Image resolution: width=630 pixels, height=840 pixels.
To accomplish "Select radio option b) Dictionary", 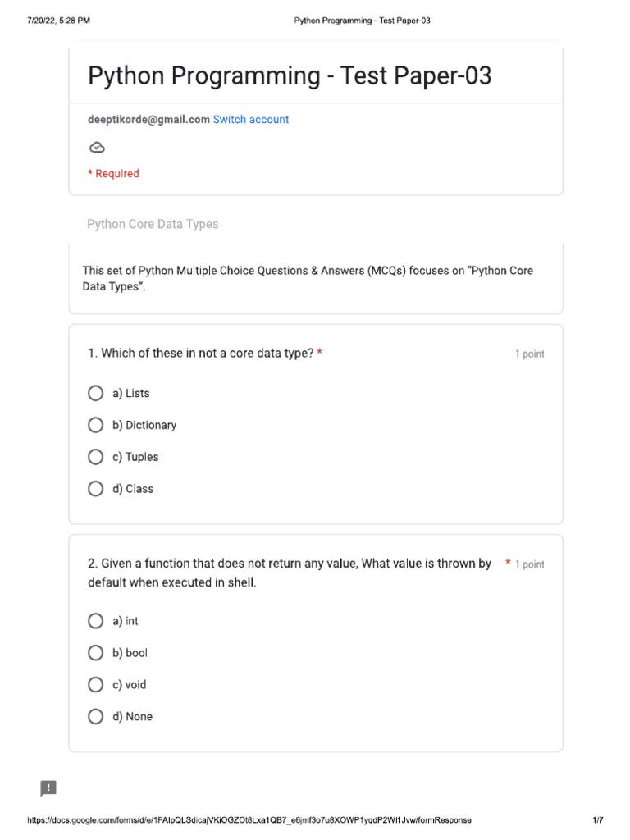I will 96,425.
